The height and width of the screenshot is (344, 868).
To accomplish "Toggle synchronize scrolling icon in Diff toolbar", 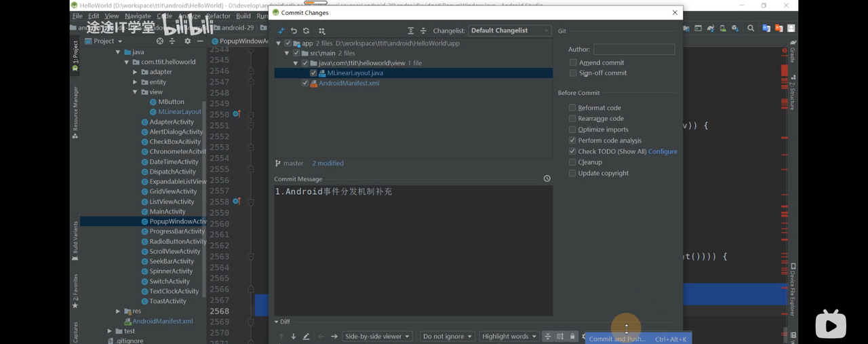I will tap(560, 337).
